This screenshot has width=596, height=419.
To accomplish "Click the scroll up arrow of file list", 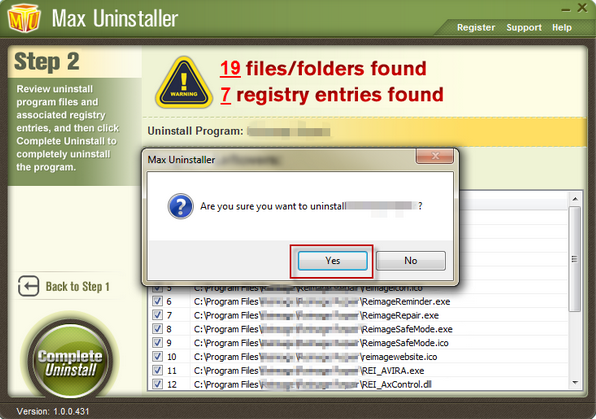I will tap(575, 199).
